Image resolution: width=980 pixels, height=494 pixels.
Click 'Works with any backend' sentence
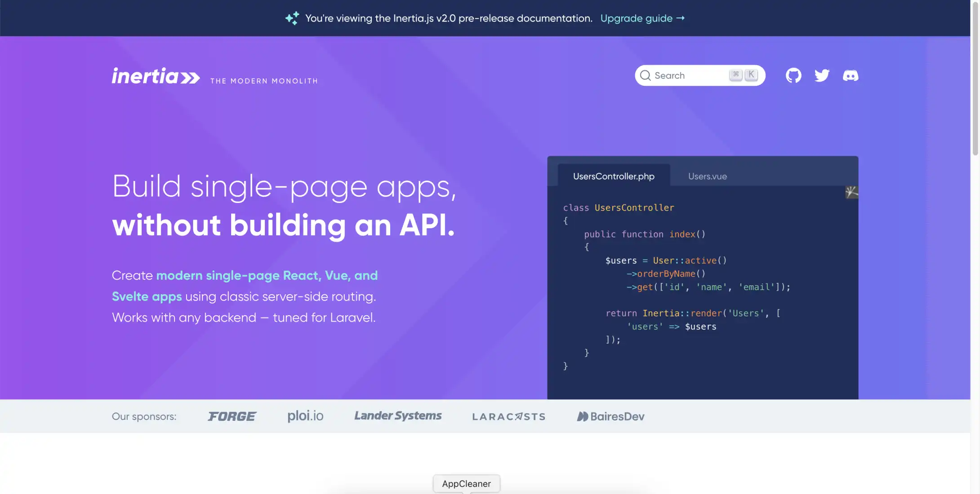pos(243,318)
